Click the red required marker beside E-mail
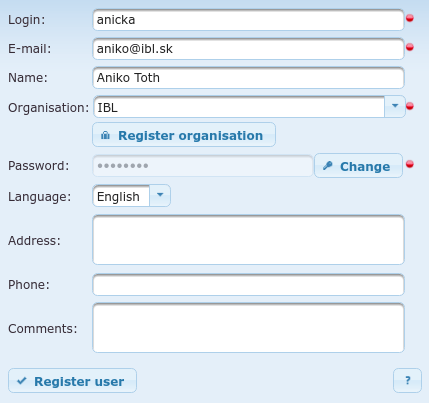429x403 pixels. pyautogui.click(x=410, y=47)
